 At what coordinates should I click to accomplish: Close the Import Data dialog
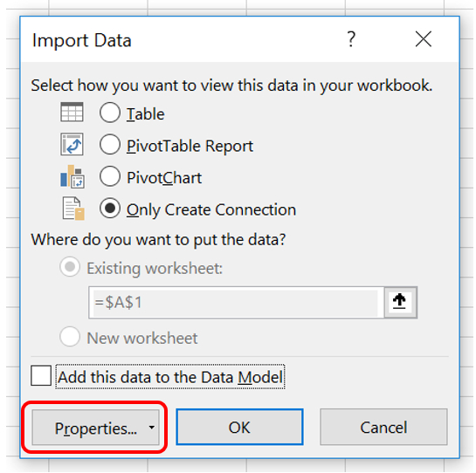pyautogui.click(x=424, y=39)
